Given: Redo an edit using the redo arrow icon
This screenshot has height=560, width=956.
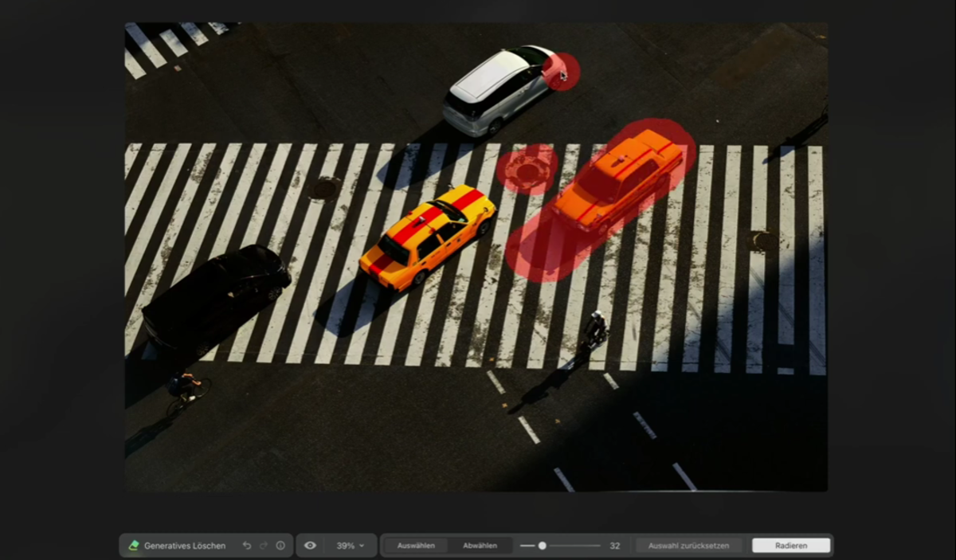Looking at the screenshot, I should tap(264, 545).
